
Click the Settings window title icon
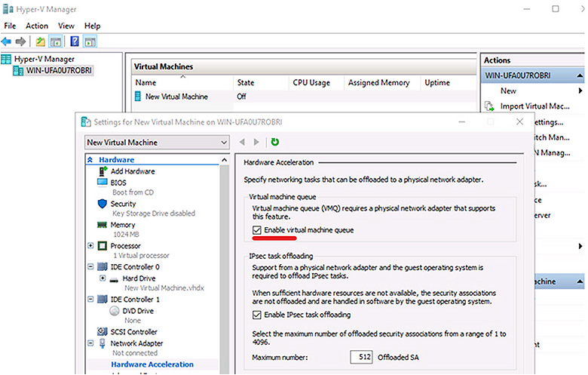(x=86, y=122)
